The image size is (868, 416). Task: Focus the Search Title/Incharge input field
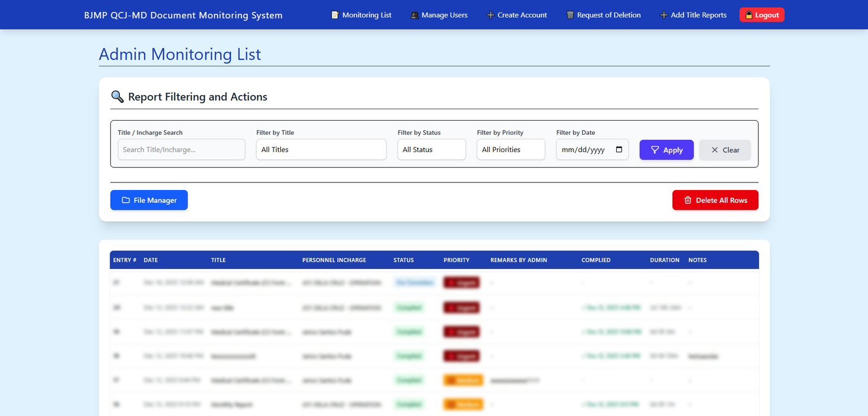tap(181, 150)
